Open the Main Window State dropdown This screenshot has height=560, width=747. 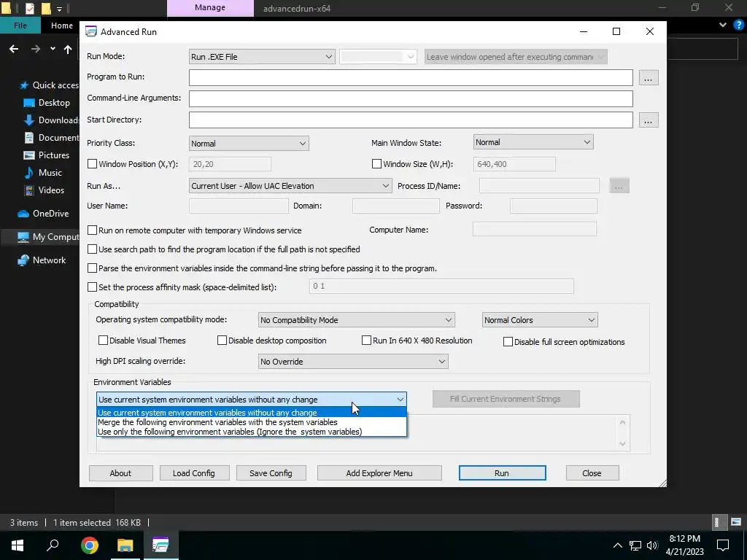(x=533, y=142)
